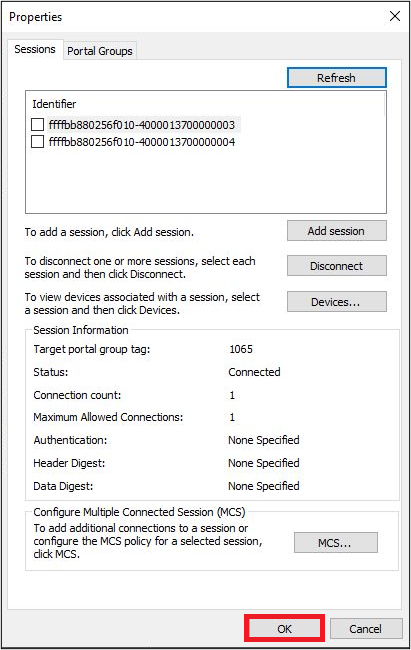Click empty area in the session list
This screenshot has width=411, height=650.
(x=206, y=180)
